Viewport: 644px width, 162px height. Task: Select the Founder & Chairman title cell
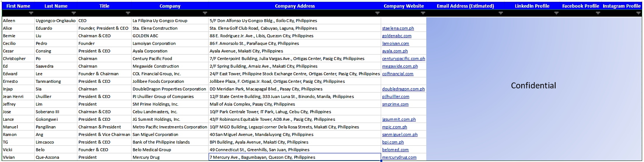pos(105,74)
